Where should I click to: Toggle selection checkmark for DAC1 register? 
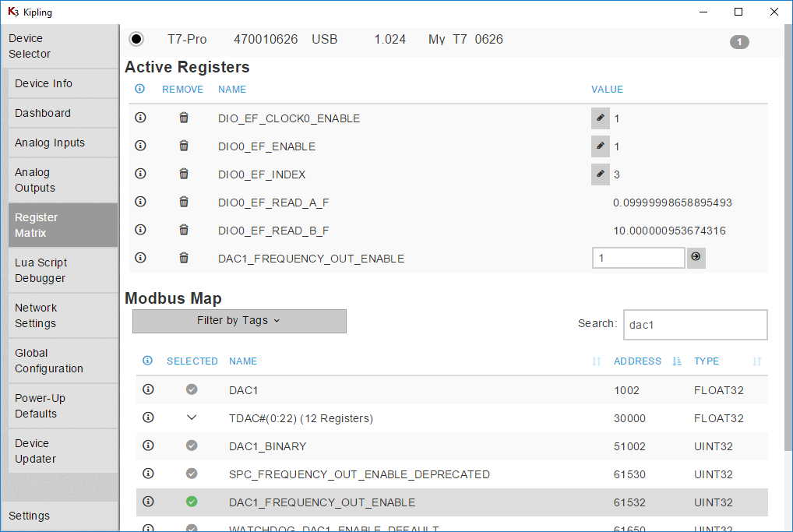[x=192, y=389]
